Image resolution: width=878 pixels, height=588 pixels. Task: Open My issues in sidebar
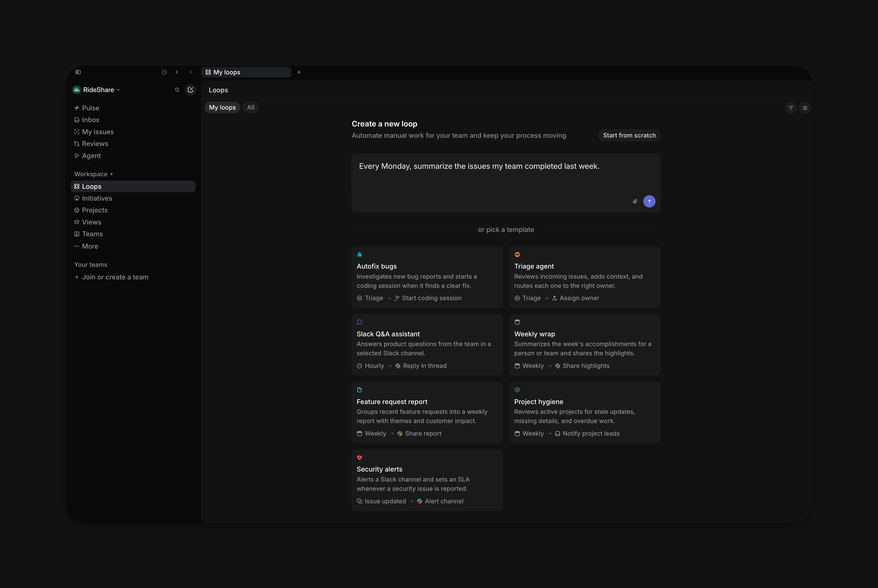tap(133, 132)
